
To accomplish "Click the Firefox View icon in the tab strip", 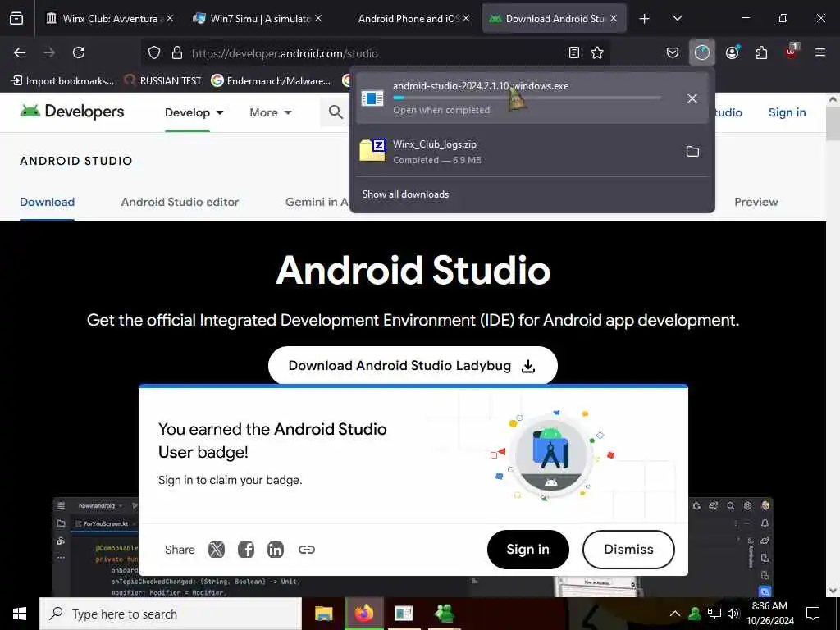I will (16, 18).
